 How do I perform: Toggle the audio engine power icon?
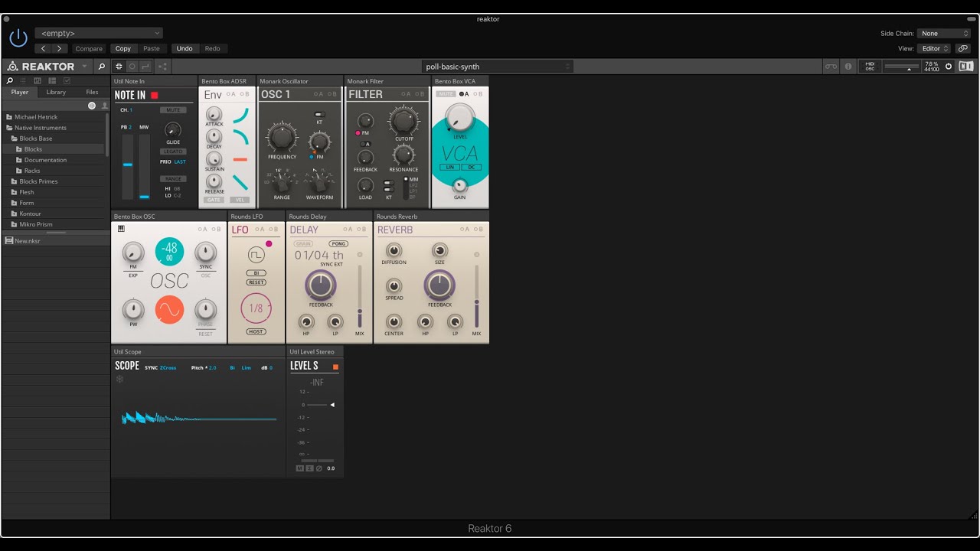click(x=949, y=67)
